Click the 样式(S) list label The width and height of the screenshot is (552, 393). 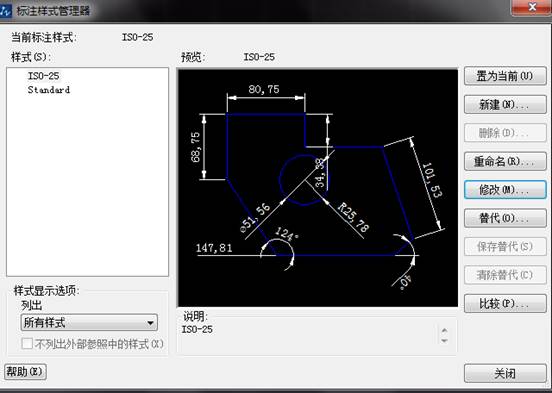[31, 57]
